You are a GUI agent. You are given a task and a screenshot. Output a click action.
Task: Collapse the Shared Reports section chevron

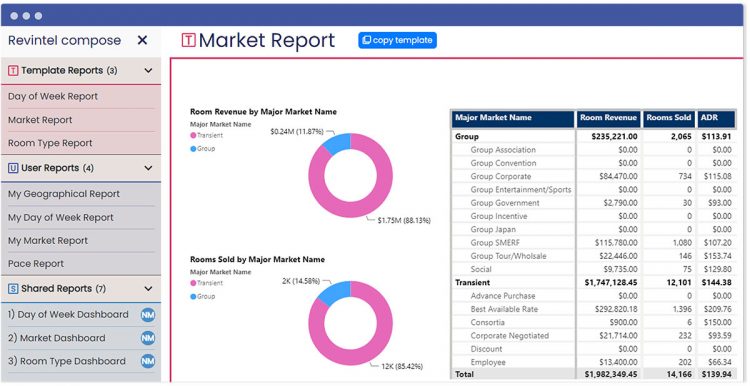click(x=148, y=288)
